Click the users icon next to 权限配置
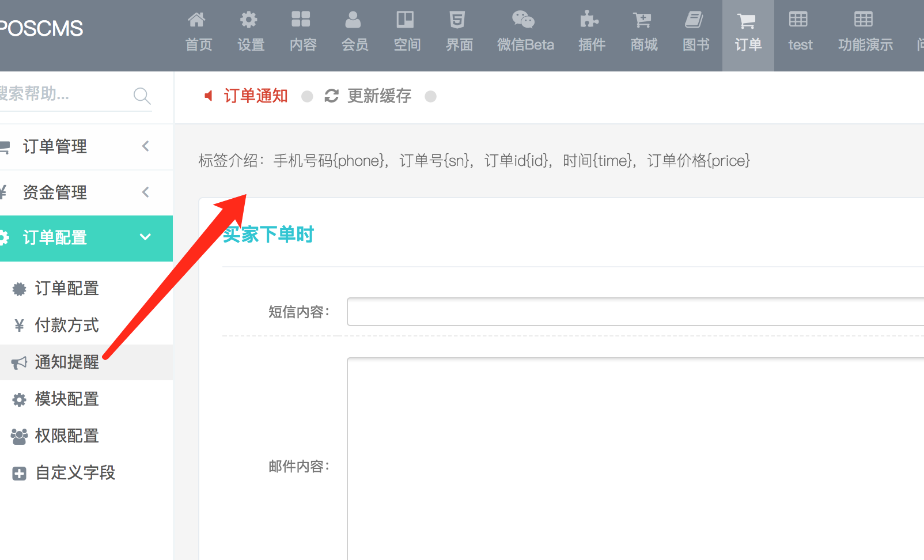 tap(19, 436)
